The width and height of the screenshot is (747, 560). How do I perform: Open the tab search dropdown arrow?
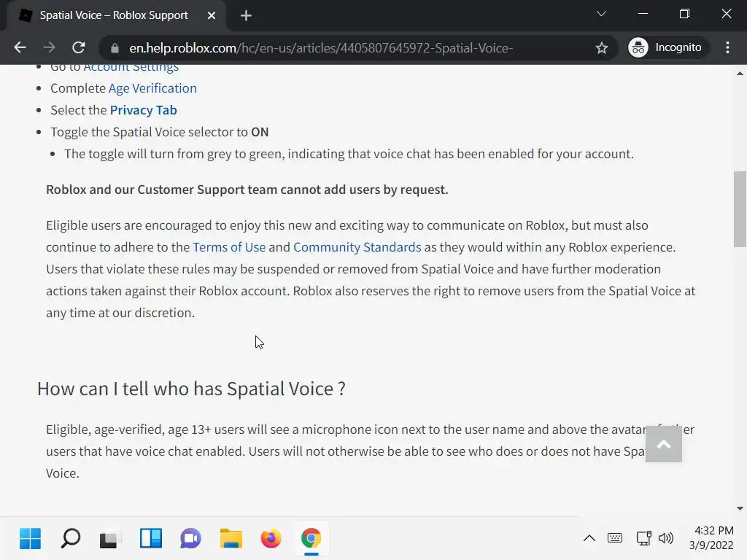(601, 14)
